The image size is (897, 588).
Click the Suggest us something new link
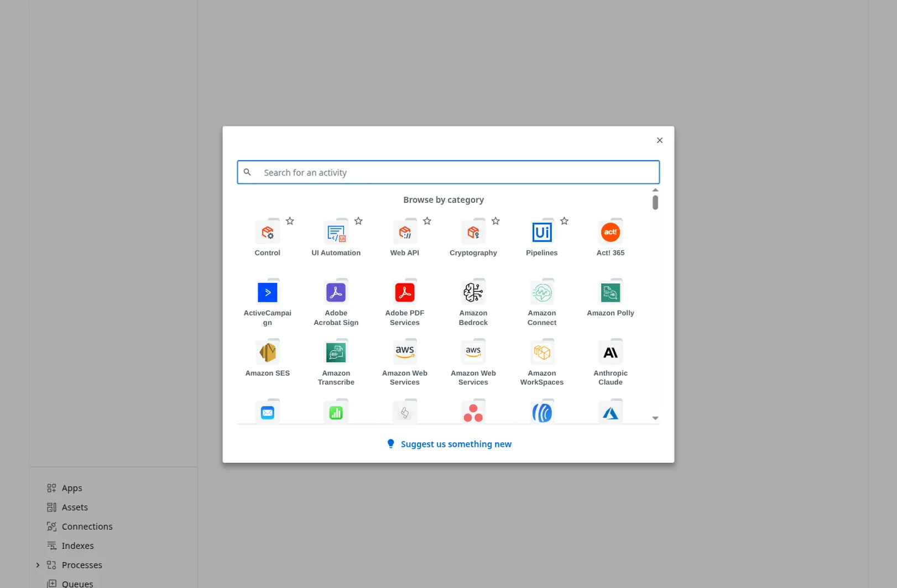click(x=456, y=444)
